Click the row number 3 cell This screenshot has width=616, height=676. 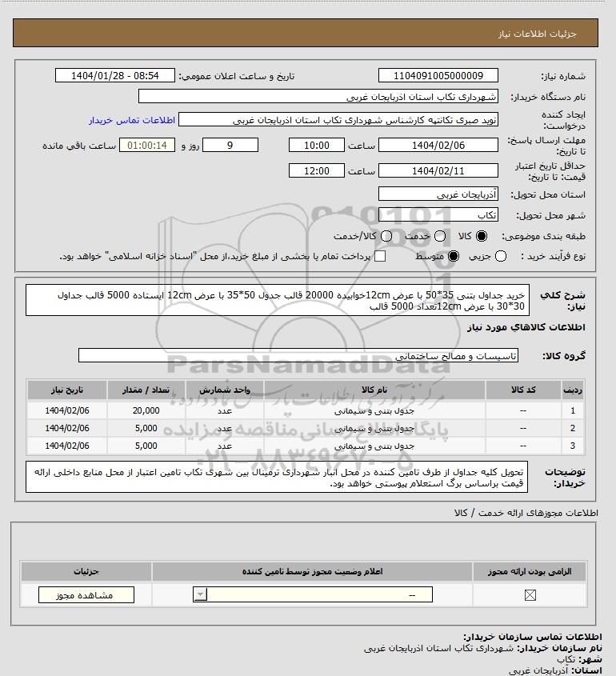point(573,446)
